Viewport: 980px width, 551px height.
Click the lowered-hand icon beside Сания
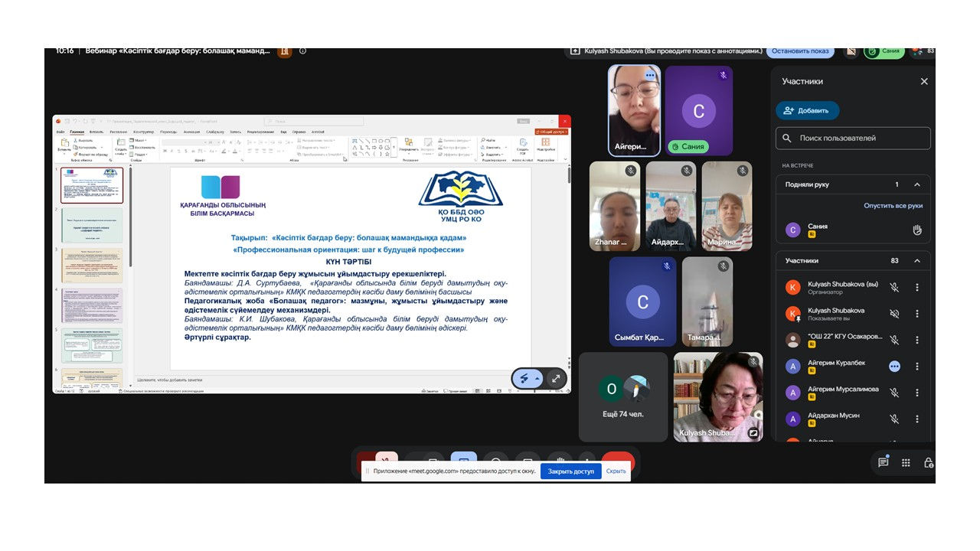tap(917, 230)
